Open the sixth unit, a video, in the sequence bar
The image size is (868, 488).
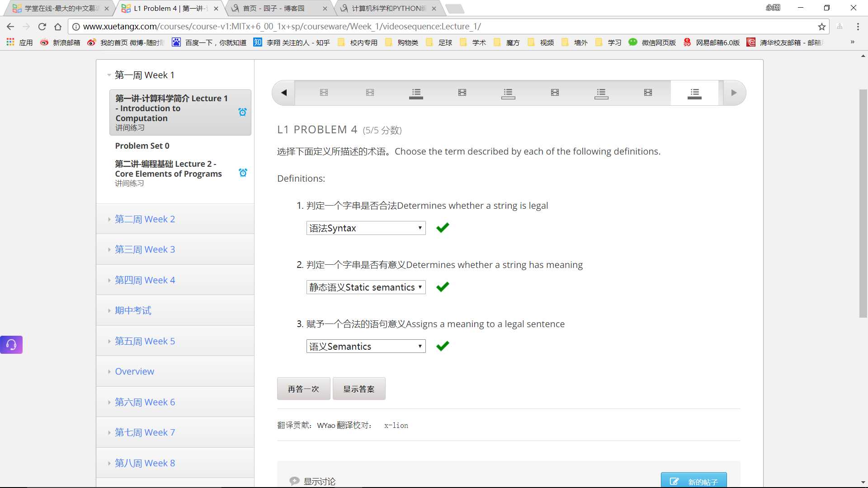click(555, 93)
